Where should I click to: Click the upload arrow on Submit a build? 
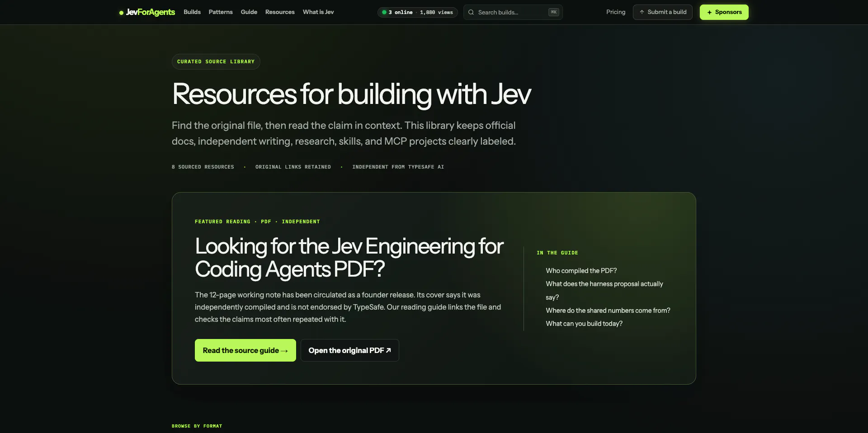[x=642, y=12]
